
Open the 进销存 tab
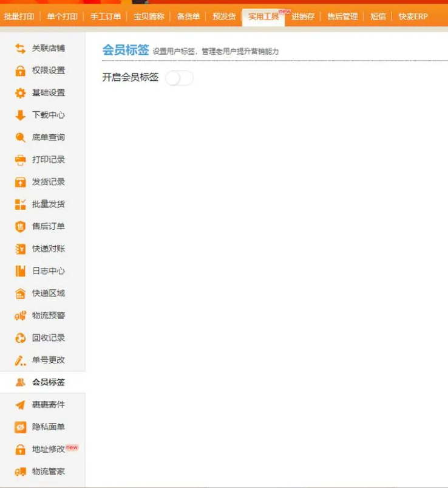[303, 16]
